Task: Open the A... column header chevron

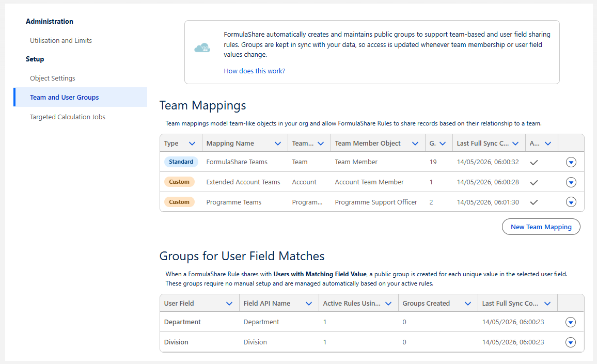Action: tap(548, 144)
